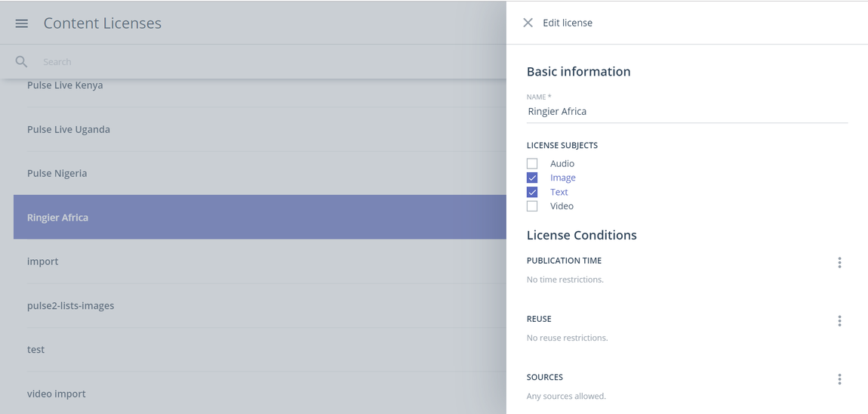Click the search magnifier icon

(x=21, y=61)
